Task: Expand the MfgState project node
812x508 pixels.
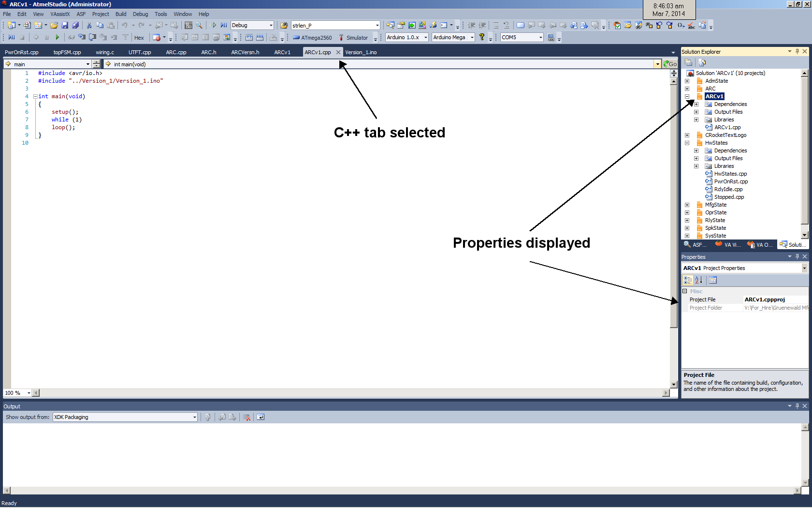Action: coord(687,205)
